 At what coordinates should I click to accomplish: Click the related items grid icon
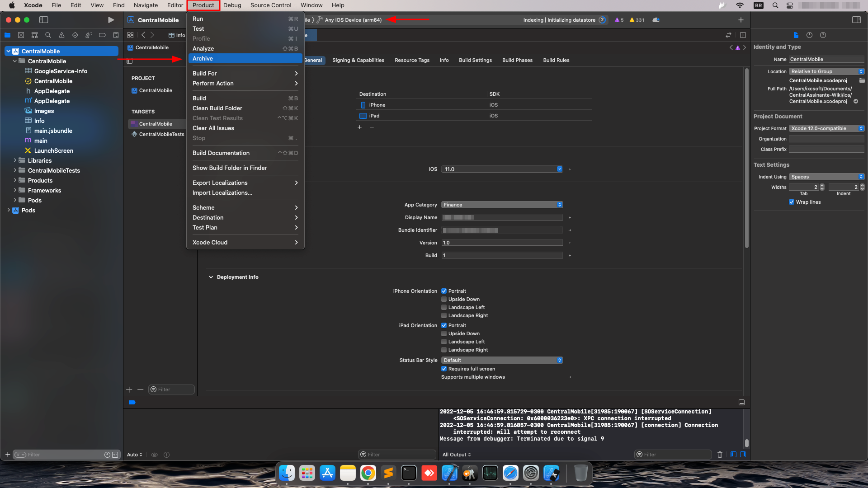pyautogui.click(x=131, y=35)
